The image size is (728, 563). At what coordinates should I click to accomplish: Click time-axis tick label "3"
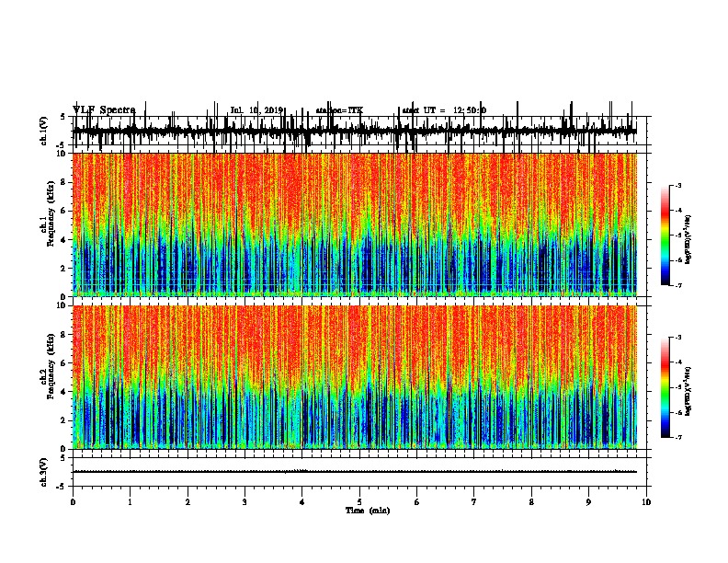(x=245, y=502)
